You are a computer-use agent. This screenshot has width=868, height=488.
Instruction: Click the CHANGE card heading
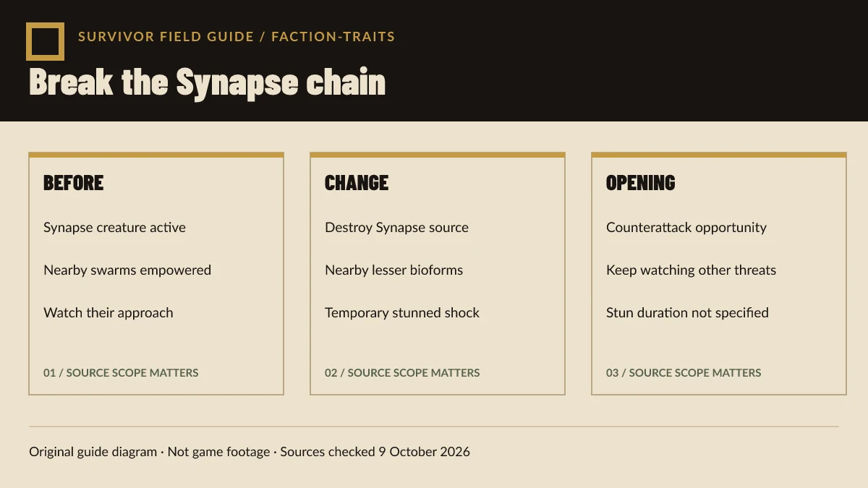pos(357,183)
